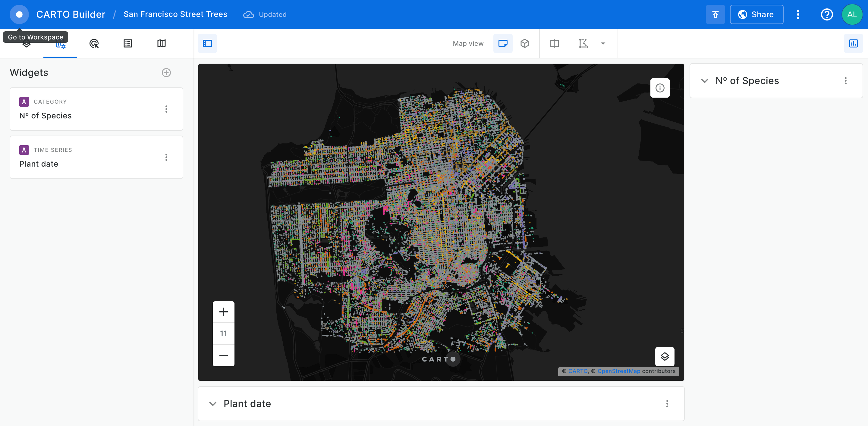The height and width of the screenshot is (426, 868).
Task: Open Plant date card options menu
Action: click(166, 157)
